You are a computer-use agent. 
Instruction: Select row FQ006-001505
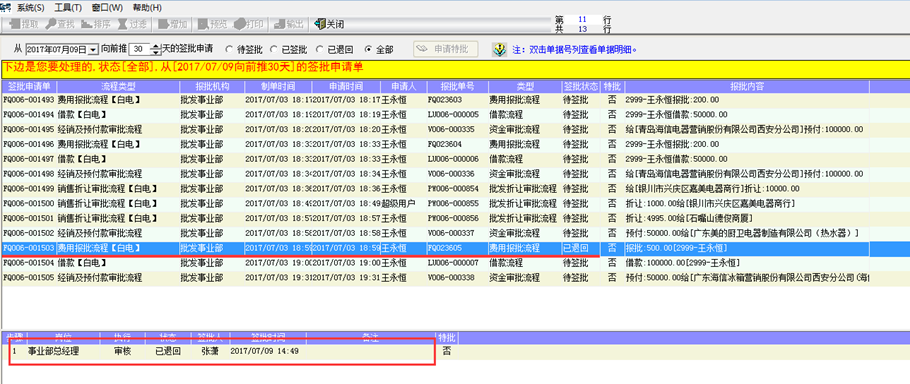435,278
